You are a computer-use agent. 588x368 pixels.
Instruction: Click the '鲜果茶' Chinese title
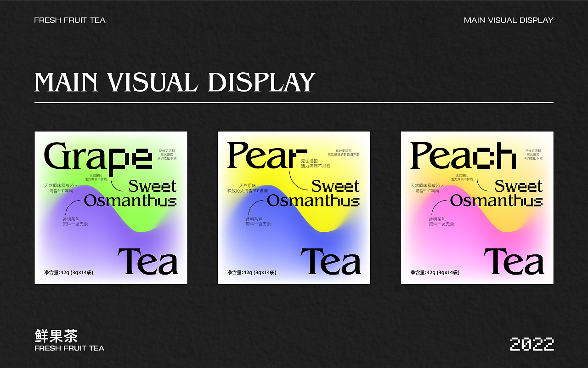pyautogui.click(x=57, y=336)
